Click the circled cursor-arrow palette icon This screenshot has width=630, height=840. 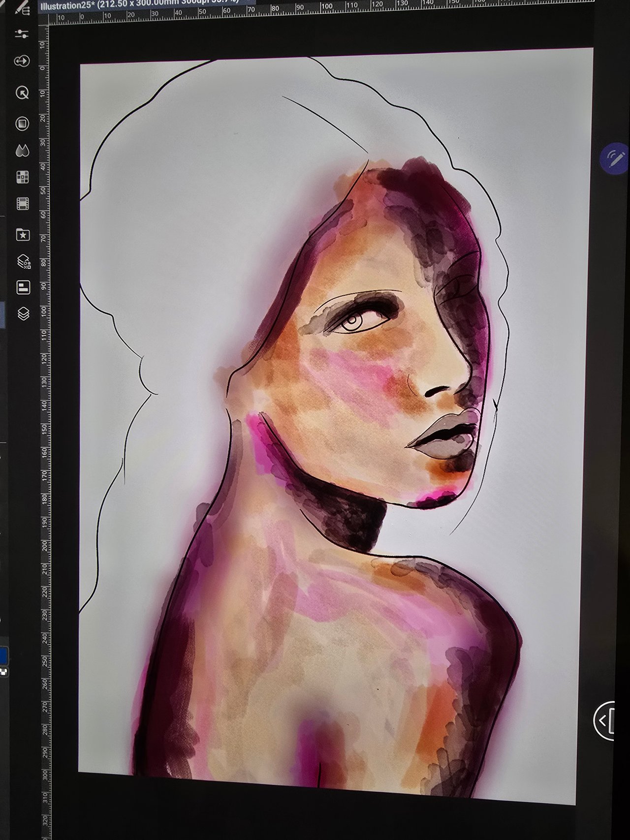22,93
